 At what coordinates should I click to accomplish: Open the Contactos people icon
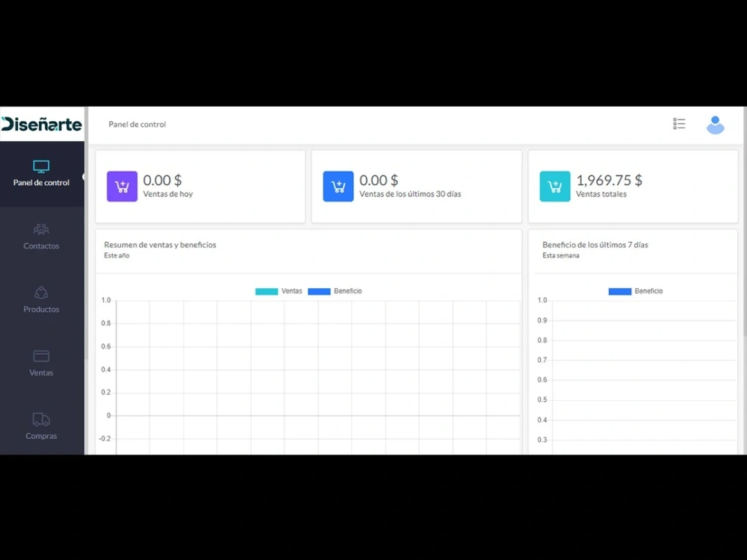pos(41,229)
